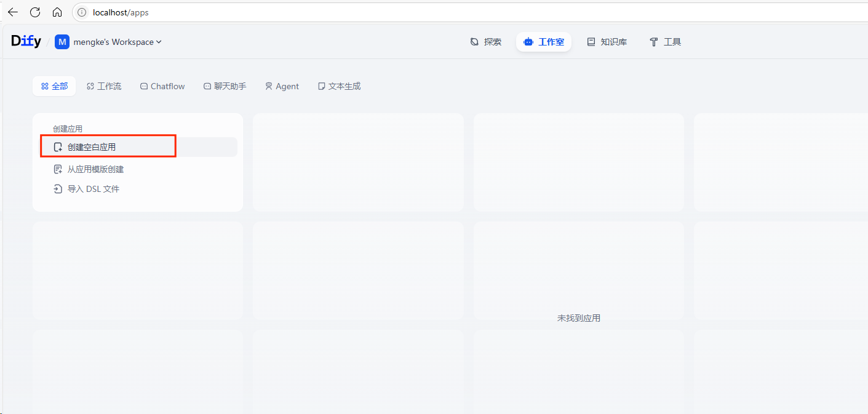This screenshot has height=414, width=868.
Task: Open the 工具 (Tools) section
Action: click(x=665, y=42)
